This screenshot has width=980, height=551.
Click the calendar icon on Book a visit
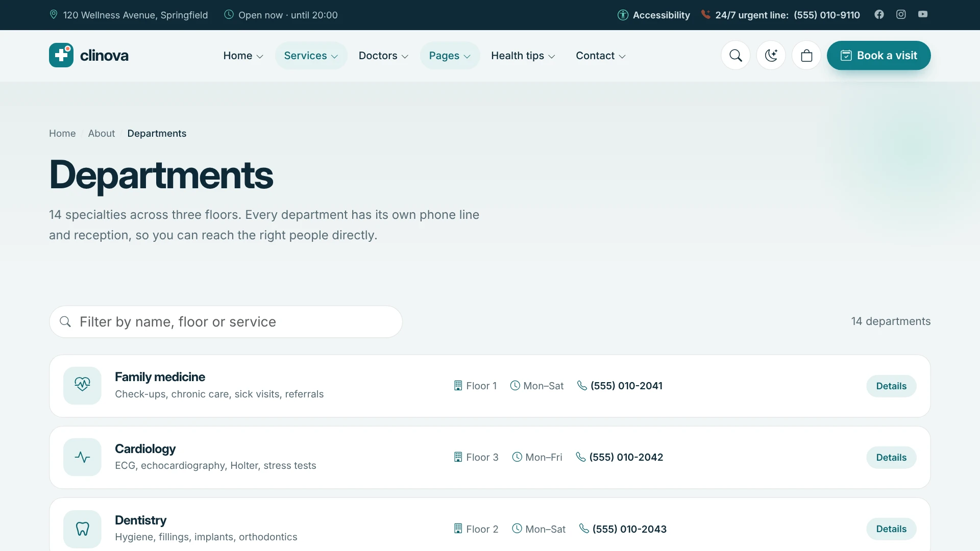pos(846,55)
